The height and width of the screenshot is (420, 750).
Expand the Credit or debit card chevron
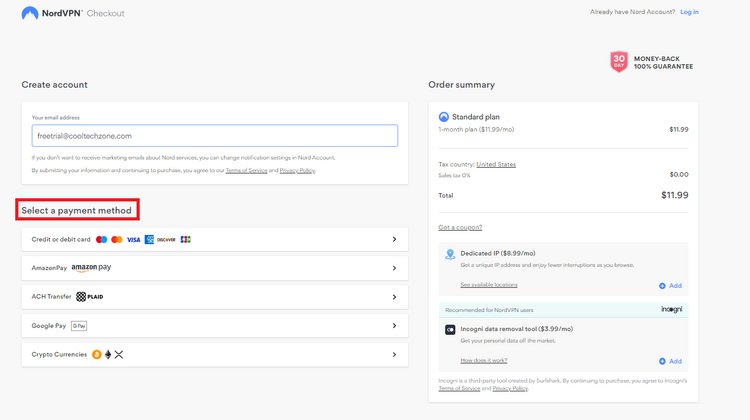pyautogui.click(x=394, y=239)
